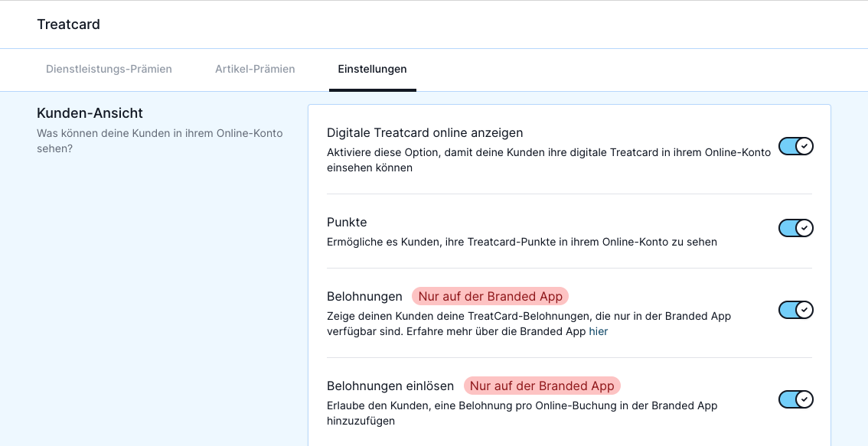Click the 'Was können deine Kunden' description
868x446 pixels.
point(160,141)
